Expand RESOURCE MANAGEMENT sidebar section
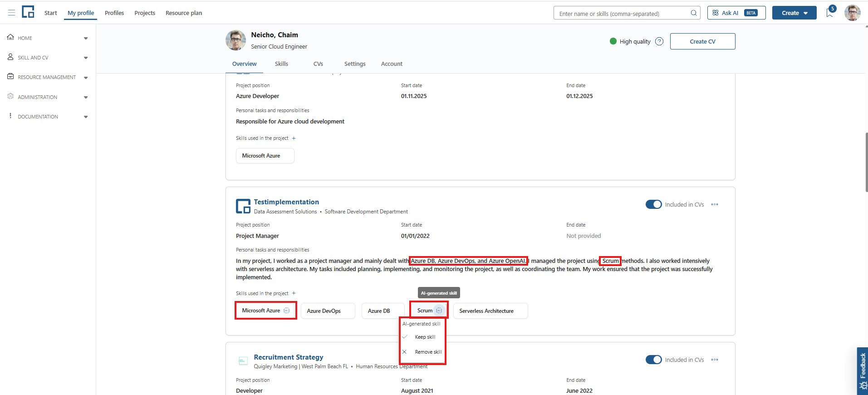The width and height of the screenshot is (868, 395). click(x=86, y=78)
